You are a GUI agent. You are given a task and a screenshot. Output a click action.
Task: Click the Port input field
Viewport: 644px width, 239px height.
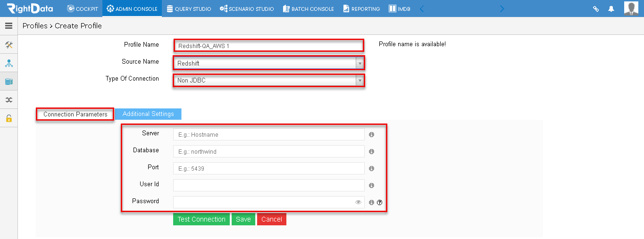coord(269,168)
